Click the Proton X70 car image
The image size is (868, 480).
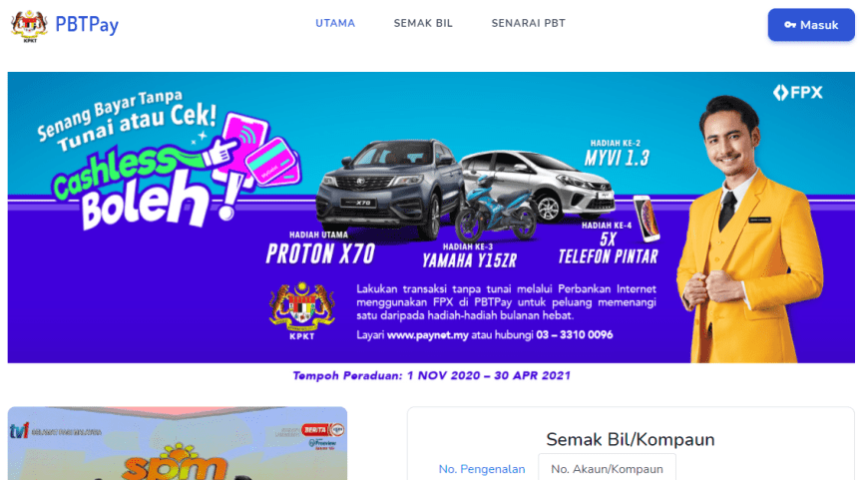point(389,189)
